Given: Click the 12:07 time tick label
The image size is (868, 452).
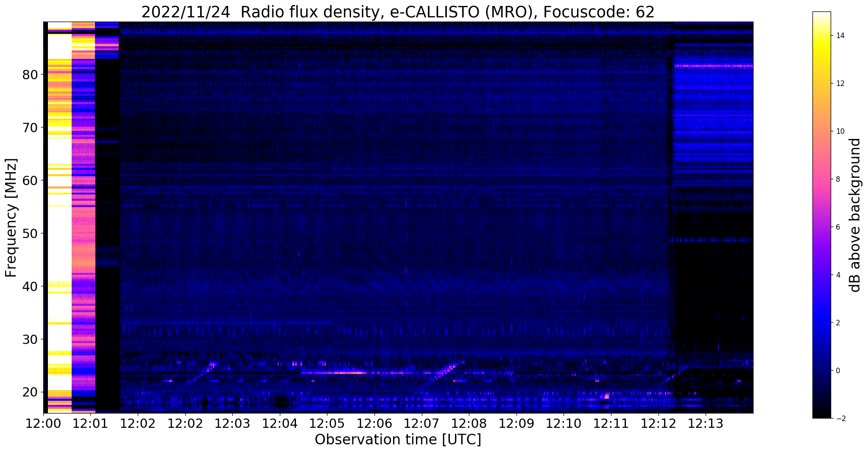Looking at the screenshot, I should 421,424.
